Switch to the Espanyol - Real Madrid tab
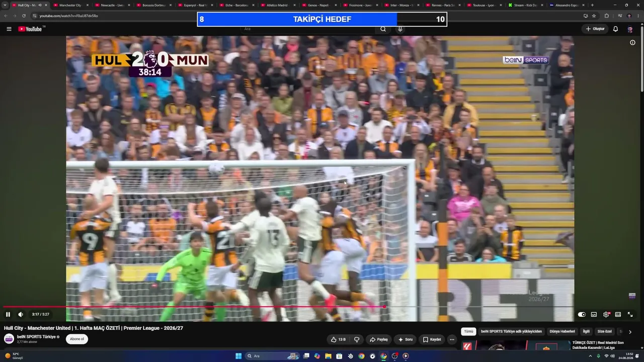This screenshot has height=362, width=644. (x=195, y=5)
